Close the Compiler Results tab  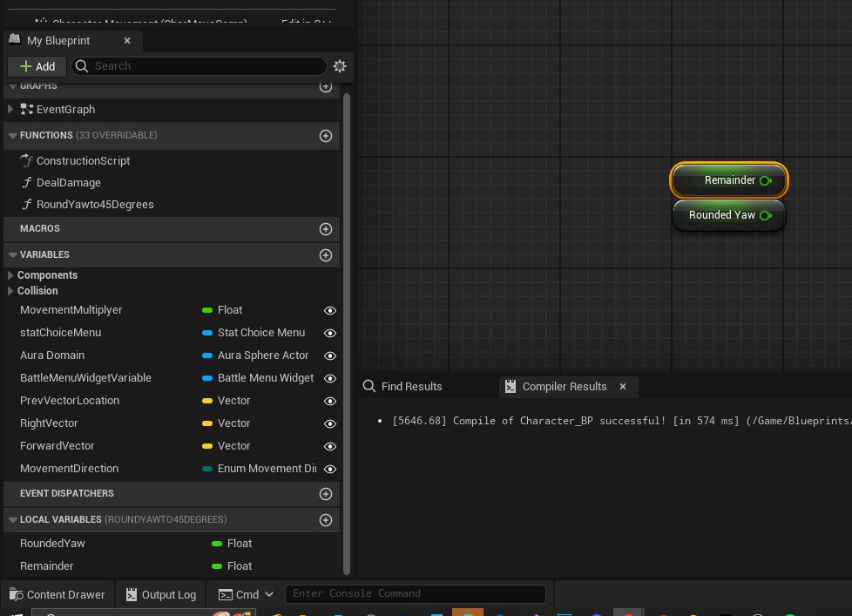pos(623,387)
